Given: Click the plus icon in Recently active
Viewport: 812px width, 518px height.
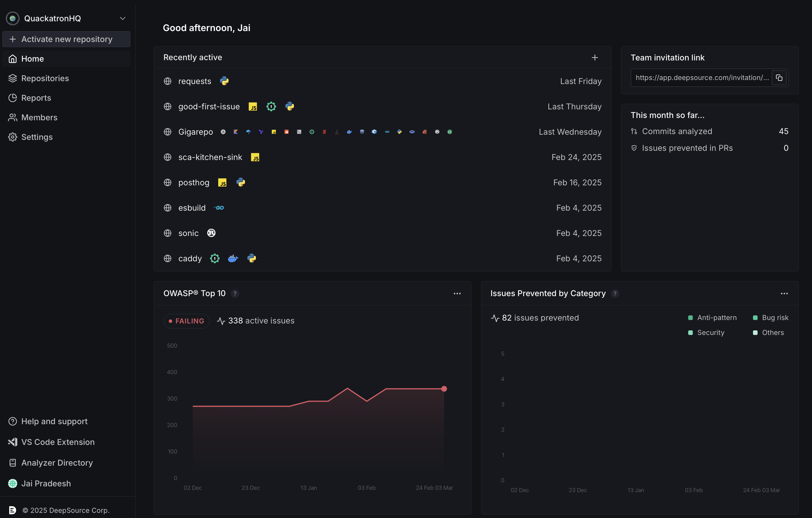Looking at the screenshot, I should coord(595,58).
